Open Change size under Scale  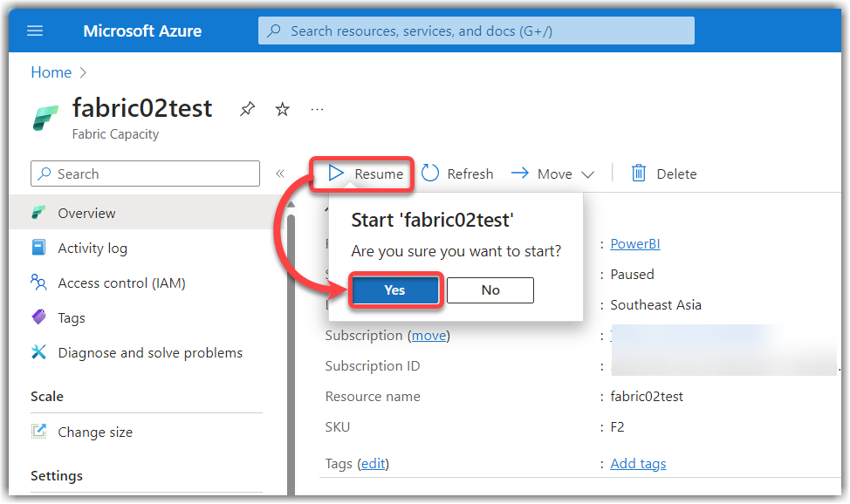pos(95,432)
